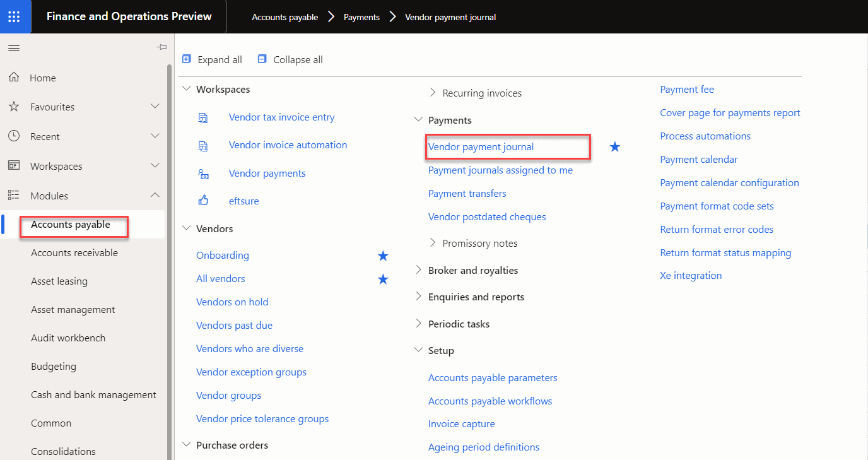Click the Workspaces icon in sidebar
The width and height of the screenshot is (868, 460).
pyautogui.click(x=14, y=166)
